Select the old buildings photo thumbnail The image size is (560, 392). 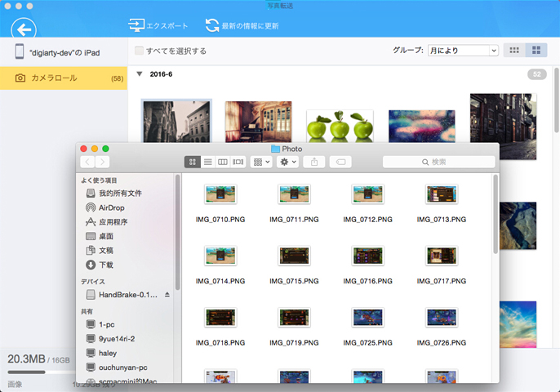pos(176,121)
